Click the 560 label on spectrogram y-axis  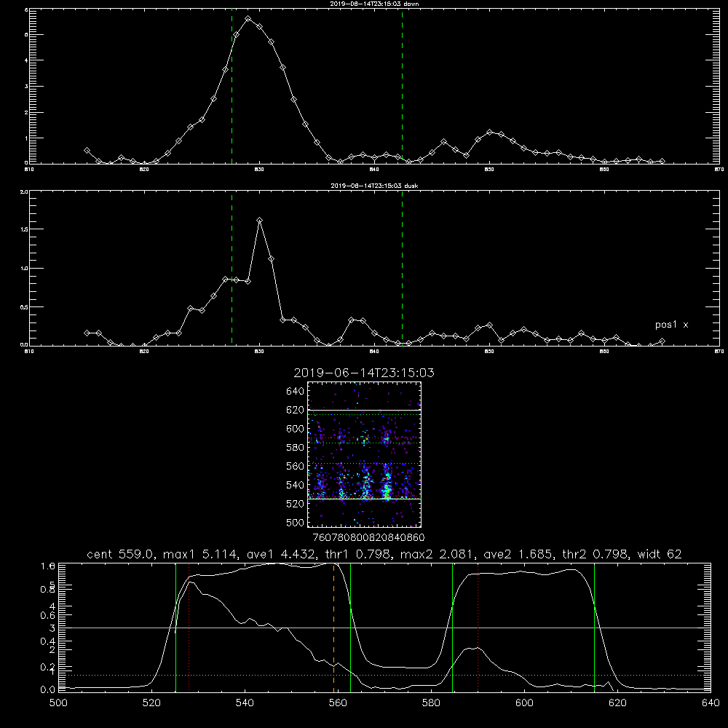(296, 466)
